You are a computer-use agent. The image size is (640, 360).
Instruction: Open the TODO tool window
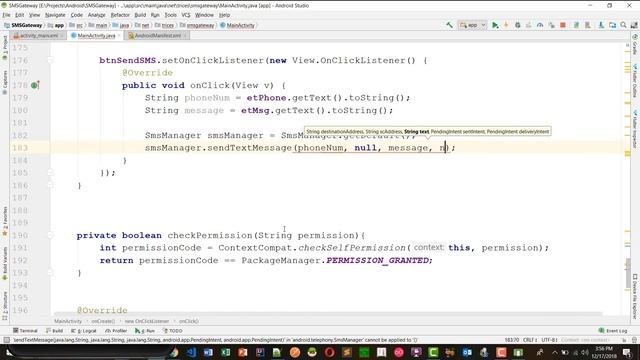click(x=173, y=331)
